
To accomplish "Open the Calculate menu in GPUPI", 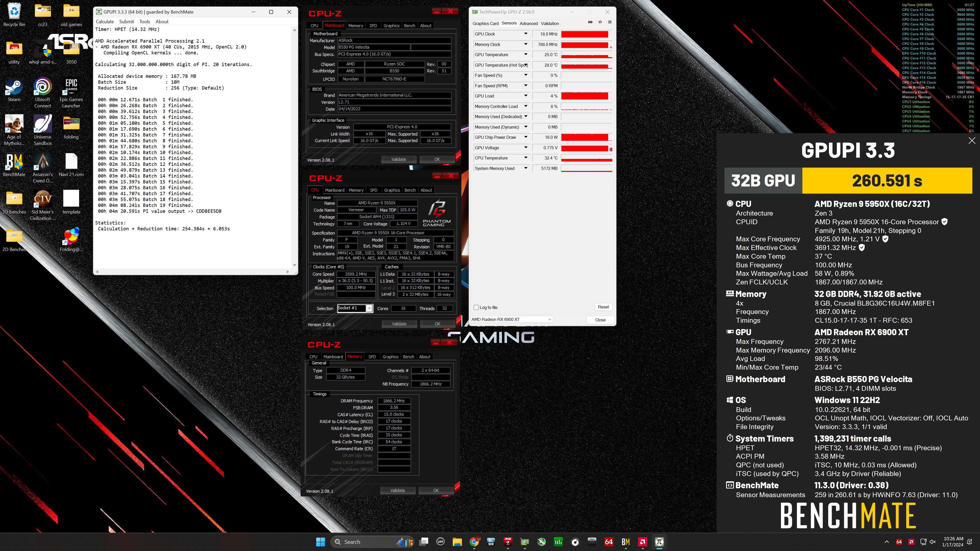I will (105, 22).
